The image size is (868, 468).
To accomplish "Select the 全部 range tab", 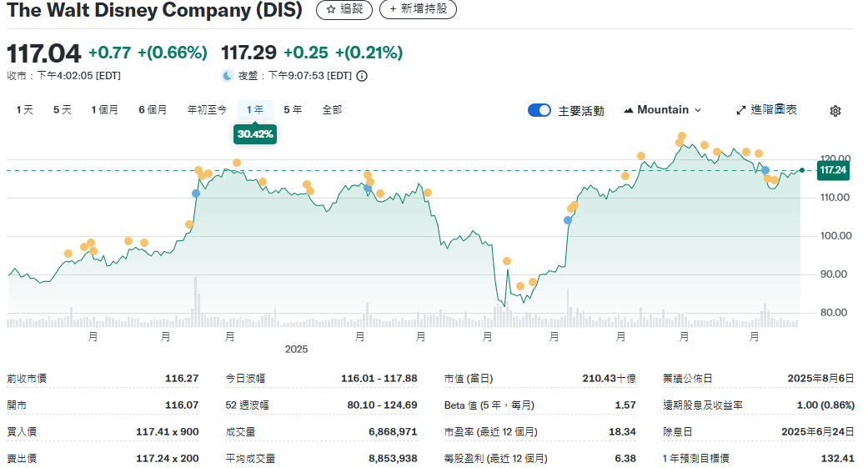I will pos(332,109).
